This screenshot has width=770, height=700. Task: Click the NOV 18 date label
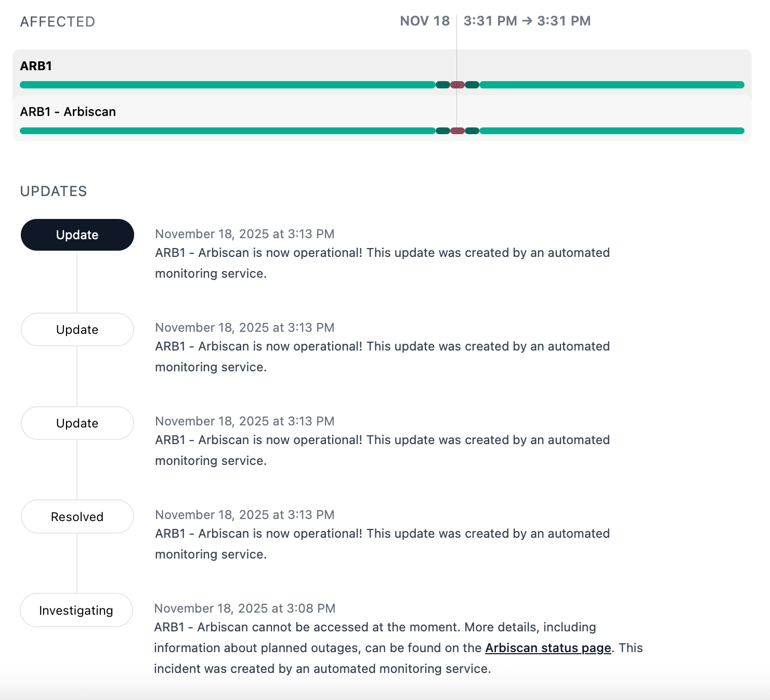coord(425,21)
